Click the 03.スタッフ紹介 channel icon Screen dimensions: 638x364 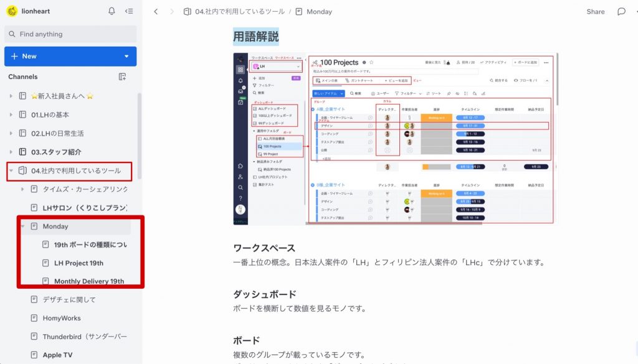pos(23,152)
